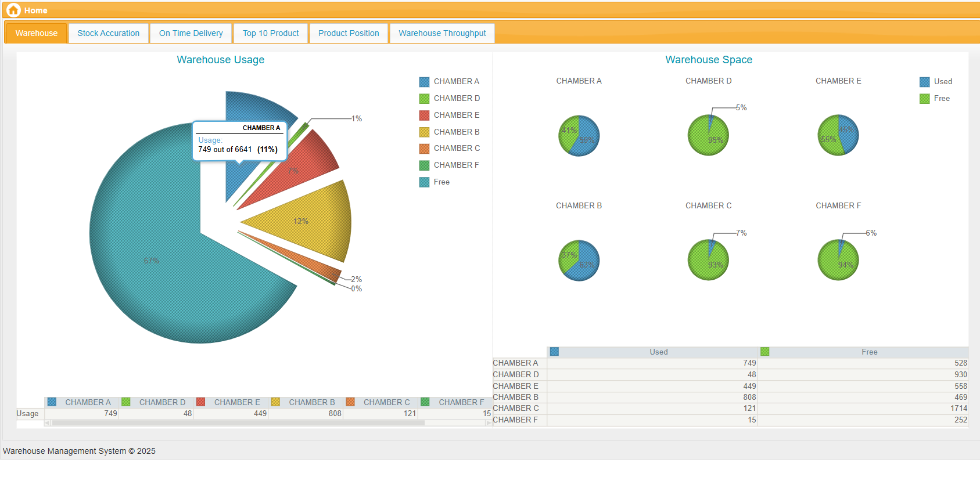Toggle CHAMBER D legend swatch in usage chart
Viewport: 980px width, 502px height.
coord(425,99)
